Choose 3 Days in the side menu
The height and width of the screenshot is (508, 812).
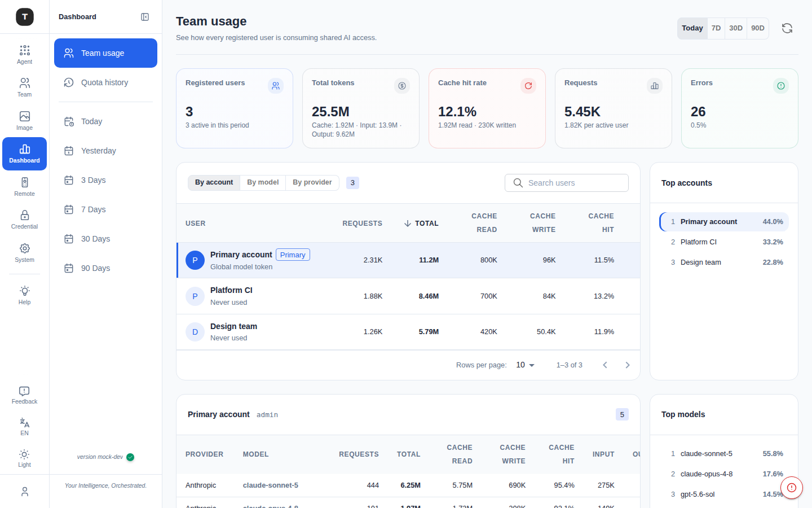coord(105,180)
